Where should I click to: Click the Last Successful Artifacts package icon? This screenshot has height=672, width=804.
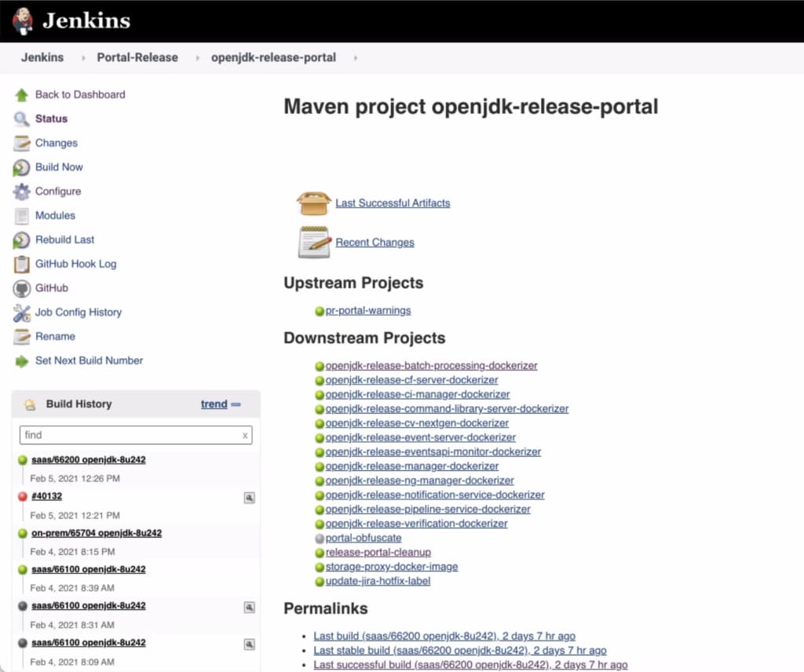point(314,202)
